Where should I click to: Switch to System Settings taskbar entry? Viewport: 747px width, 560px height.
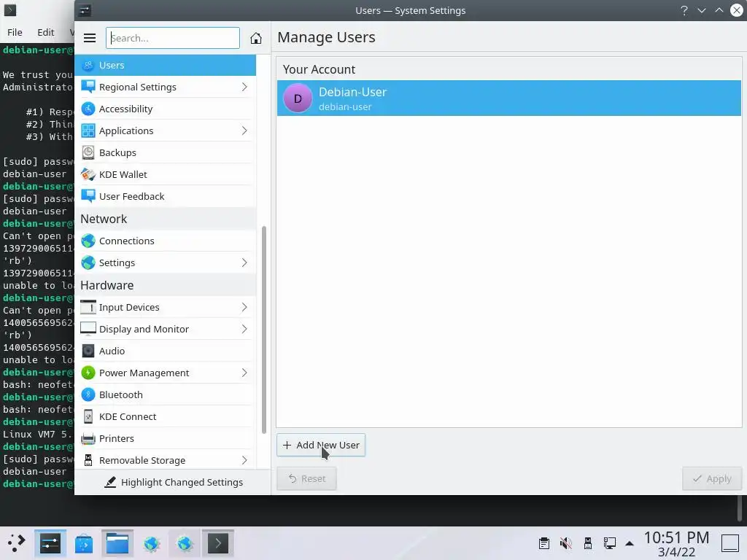(x=50, y=543)
